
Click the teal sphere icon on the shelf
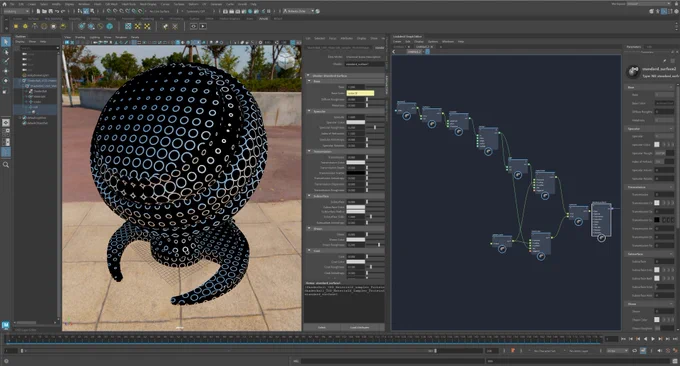click(110, 26)
